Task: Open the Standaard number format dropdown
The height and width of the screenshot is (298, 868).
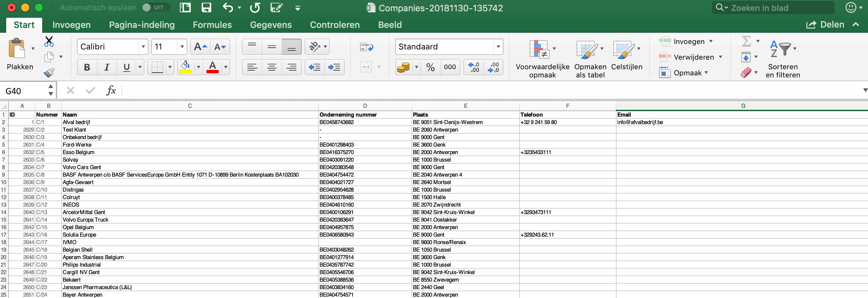Action: pos(498,47)
